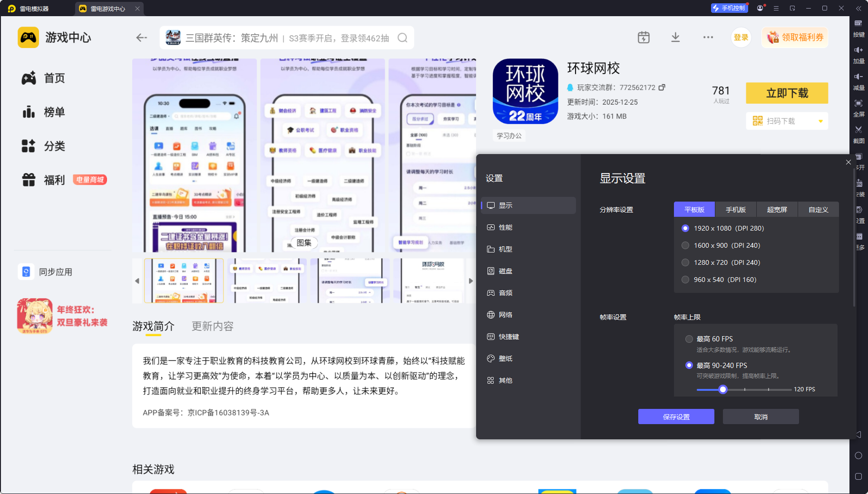Viewport: 868px width, 494px height.
Task: Tap the Android recent apps square
Action: pos(858,476)
